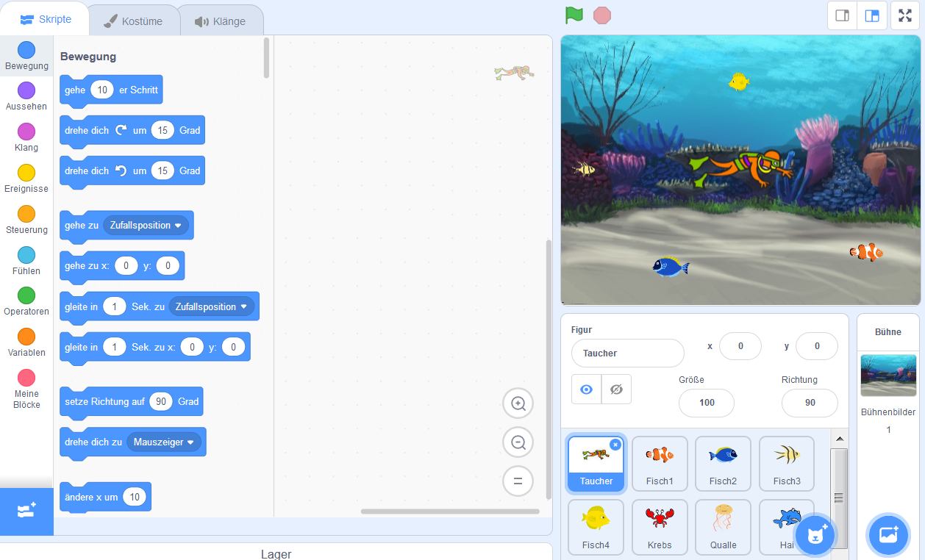Hide the sprite with crossed-eye button
The width and height of the screenshot is (925, 560).
(x=616, y=390)
